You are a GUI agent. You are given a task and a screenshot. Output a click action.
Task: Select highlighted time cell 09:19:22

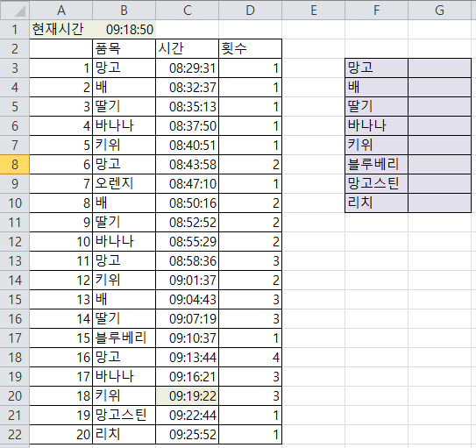coord(187,395)
